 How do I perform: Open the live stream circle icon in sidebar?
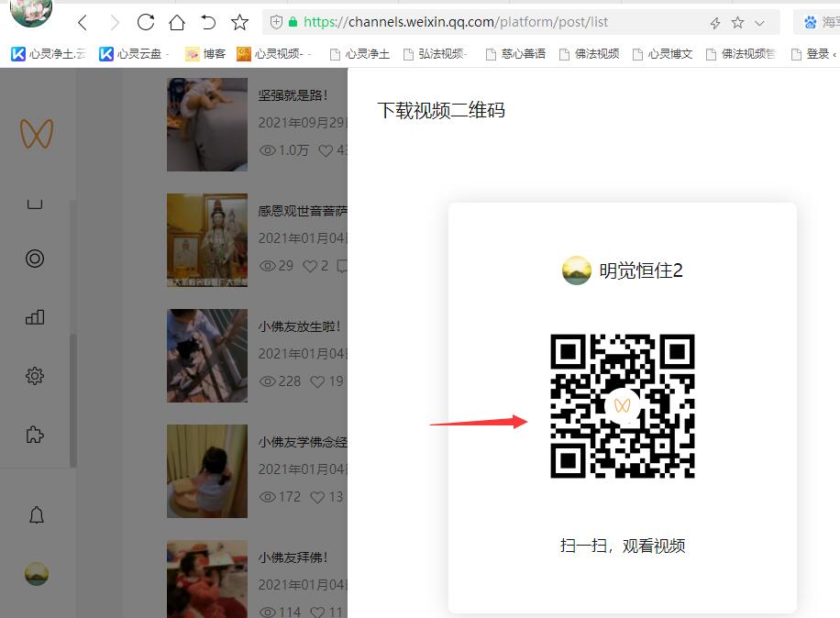(x=35, y=259)
